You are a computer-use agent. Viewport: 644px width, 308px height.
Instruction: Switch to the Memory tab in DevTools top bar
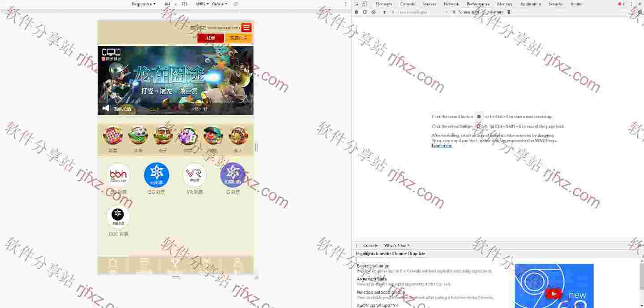[x=505, y=4]
